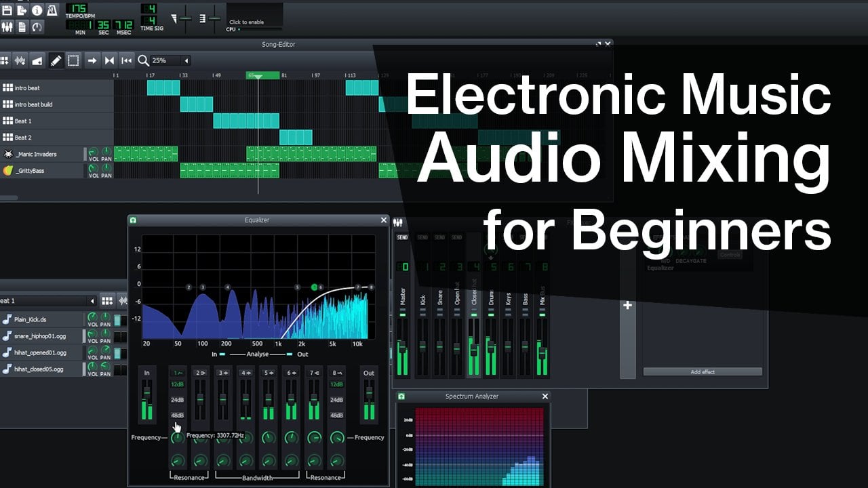Click the project info icon
Image resolution: width=868 pixels, height=488 pixels.
click(x=37, y=11)
